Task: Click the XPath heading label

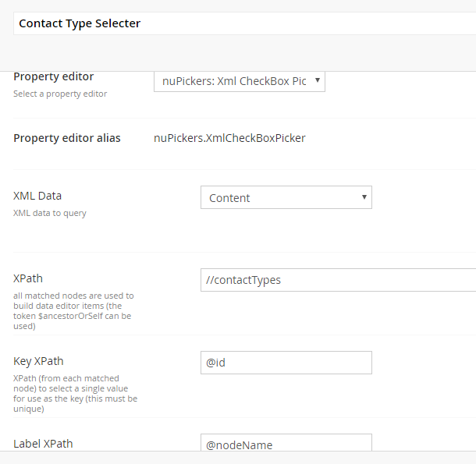Action: pyautogui.click(x=29, y=278)
